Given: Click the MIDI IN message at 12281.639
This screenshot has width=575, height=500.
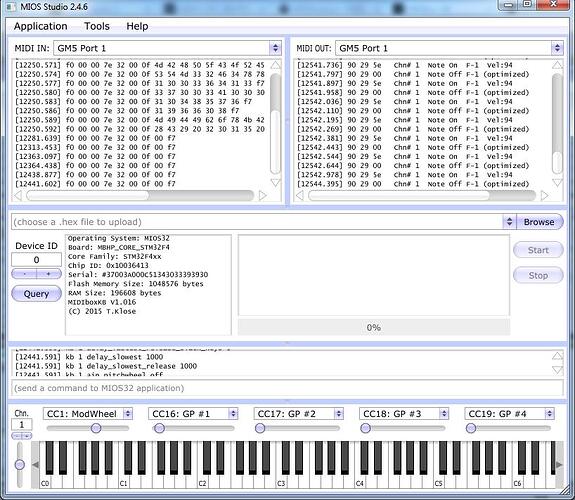Looking at the screenshot, I should pyautogui.click(x=95, y=138).
